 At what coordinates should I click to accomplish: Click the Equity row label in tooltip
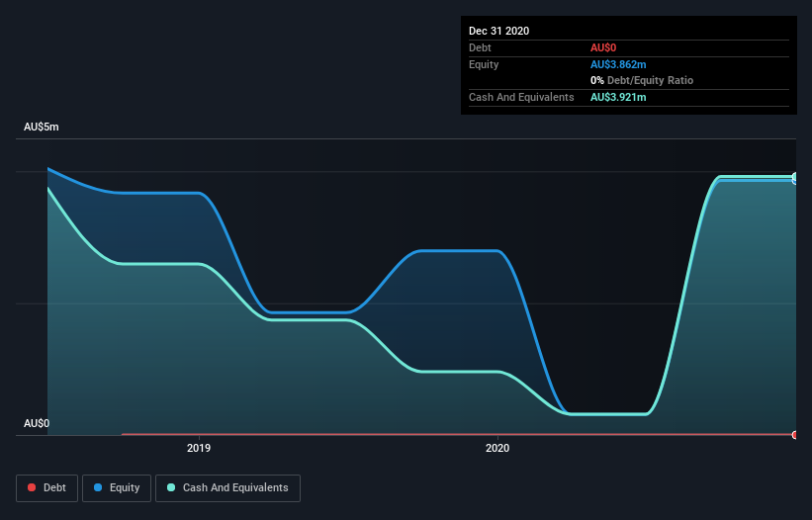point(484,64)
